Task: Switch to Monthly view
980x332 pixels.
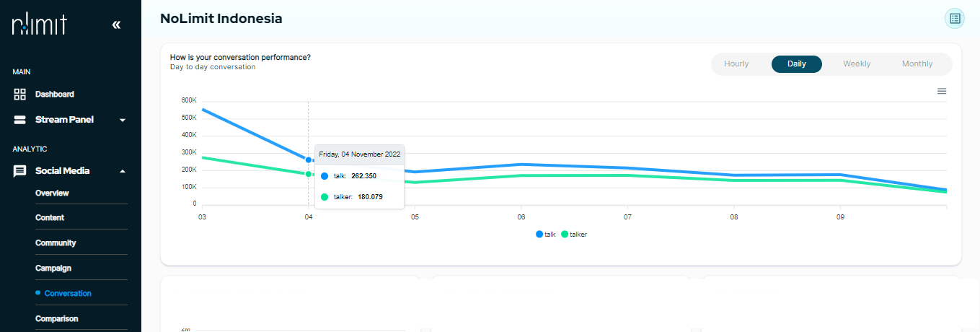Action: [917, 64]
